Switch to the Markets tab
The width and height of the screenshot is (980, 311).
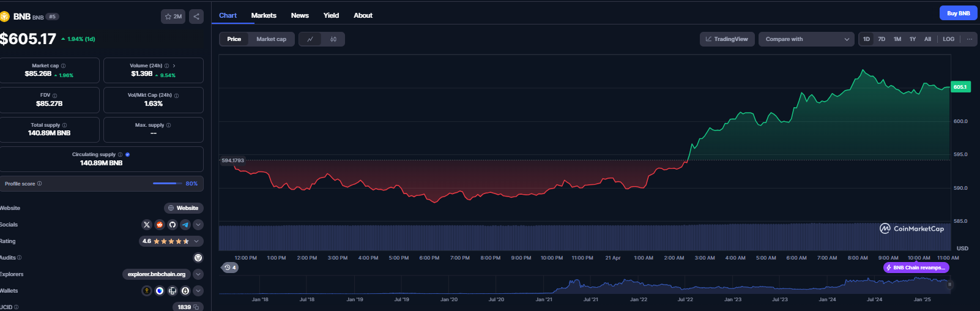tap(264, 15)
